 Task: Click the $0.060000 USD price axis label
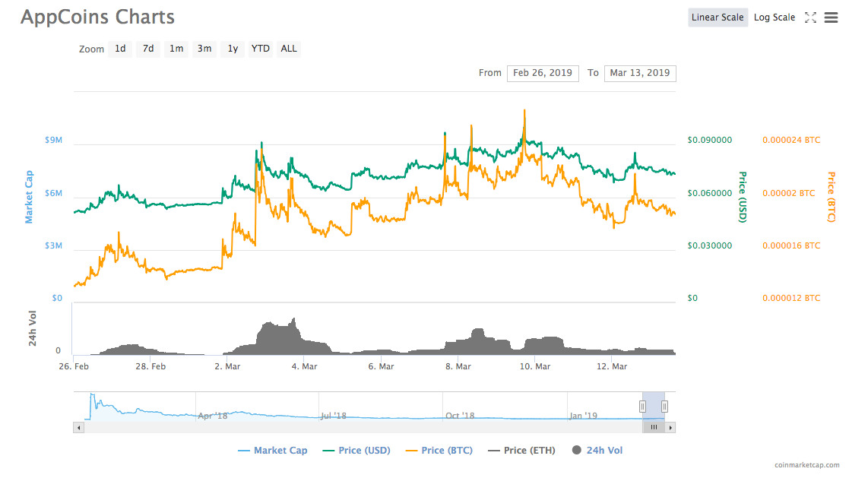click(x=710, y=193)
